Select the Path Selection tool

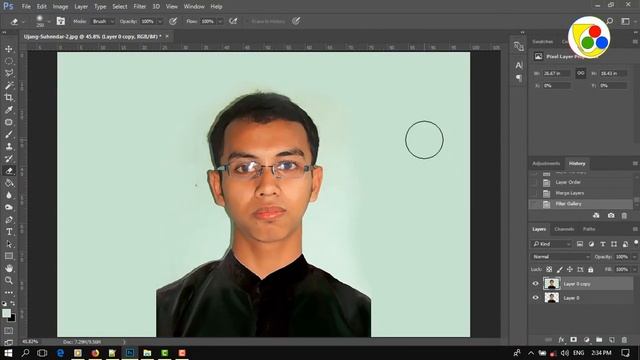(x=9, y=244)
